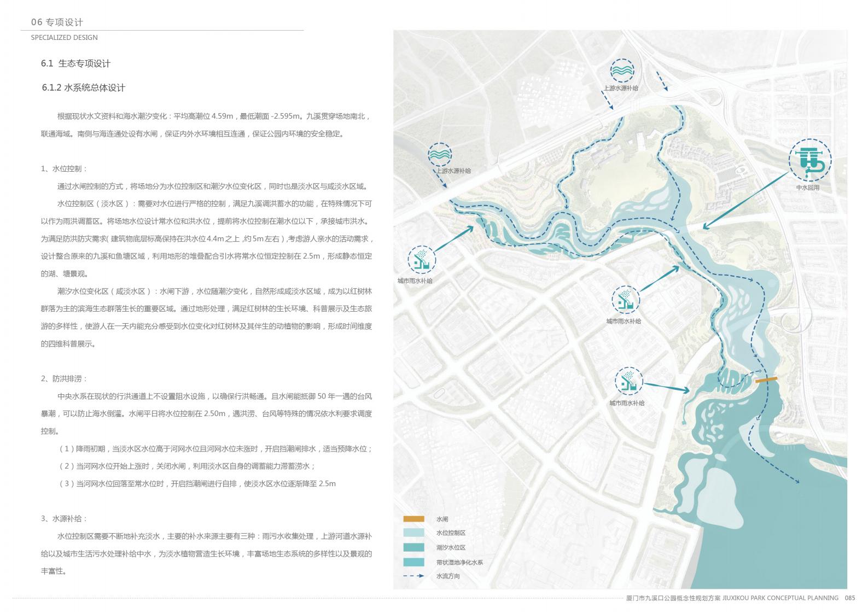The image size is (868, 614).
Task: Click the dashed arrow symbol for 水流方向 in legend
Action: [x=414, y=576]
